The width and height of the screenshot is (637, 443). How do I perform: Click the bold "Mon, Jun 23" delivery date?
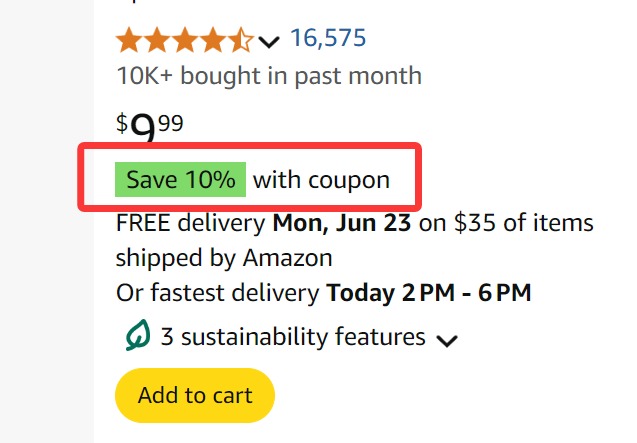click(342, 223)
